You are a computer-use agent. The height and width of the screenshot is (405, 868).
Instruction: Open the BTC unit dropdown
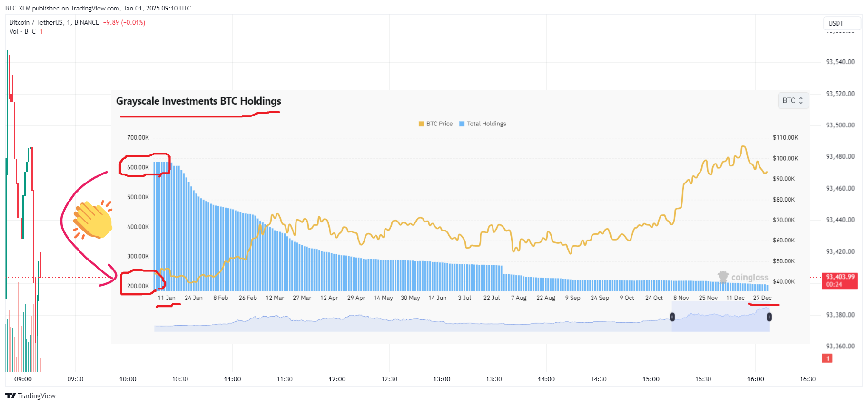click(x=793, y=101)
